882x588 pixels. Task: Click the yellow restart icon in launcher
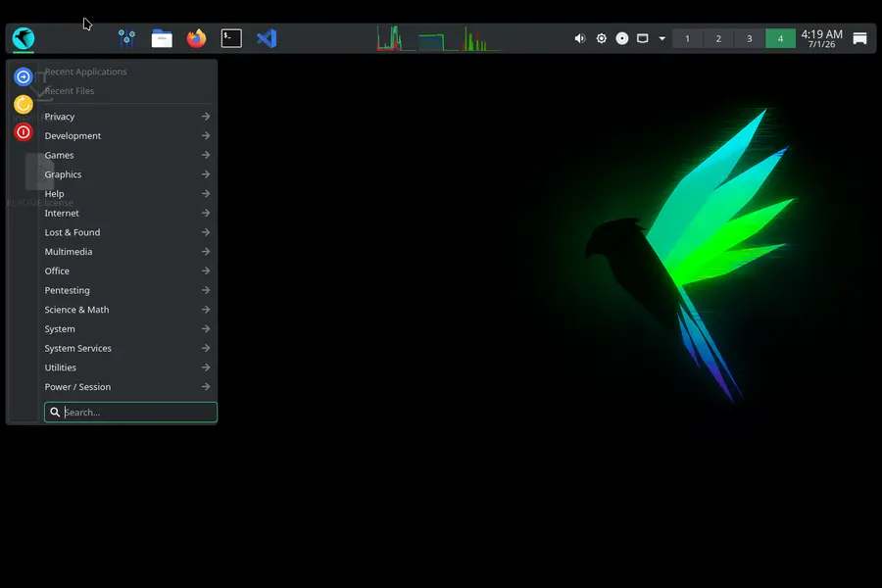[x=24, y=104]
